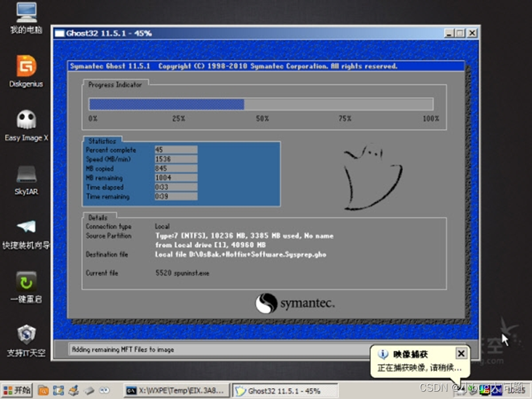Click the Time elapsed value 0:33
This screenshot has width=532, height=399.
coord(176,187)
